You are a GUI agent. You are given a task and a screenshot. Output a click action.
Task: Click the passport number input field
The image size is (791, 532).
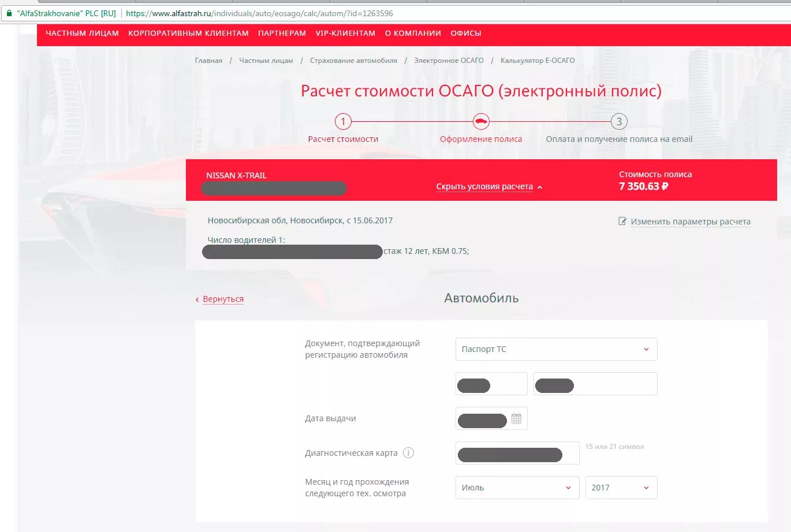(595, 384)
